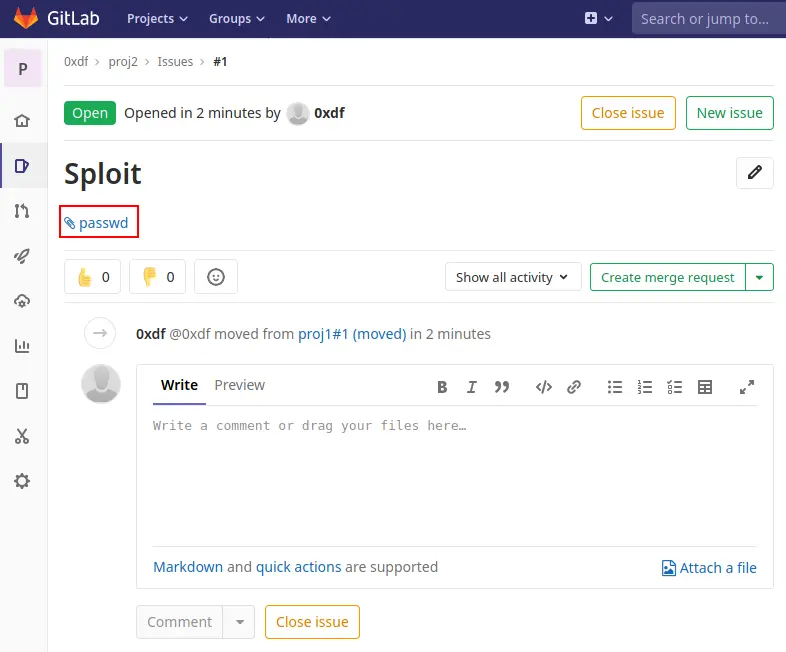Click the New issue button
Viewport: 786px width, 652px height.
tap(729, 113)
